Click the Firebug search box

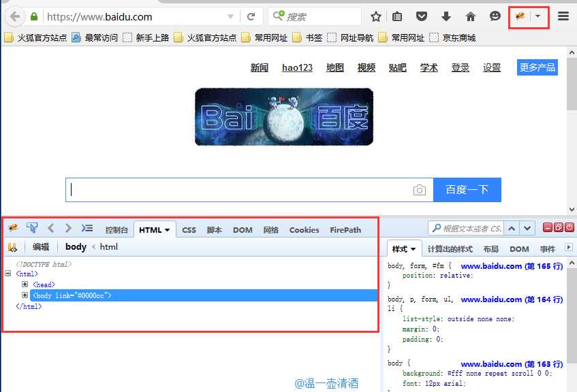coord(466,229)
